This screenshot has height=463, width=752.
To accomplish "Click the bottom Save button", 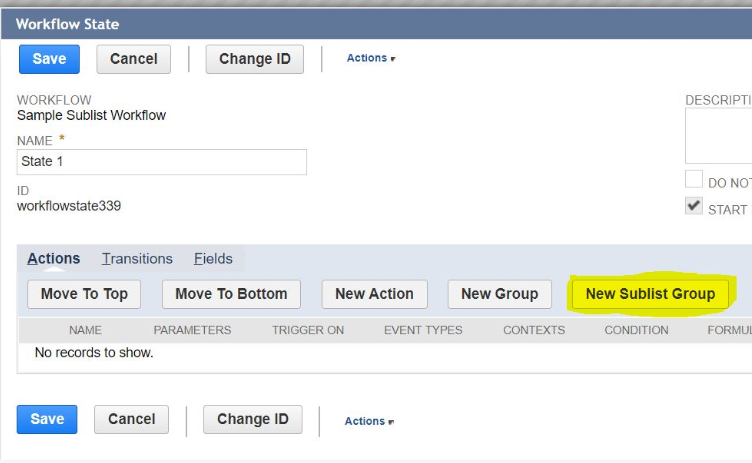I will 47,419.
